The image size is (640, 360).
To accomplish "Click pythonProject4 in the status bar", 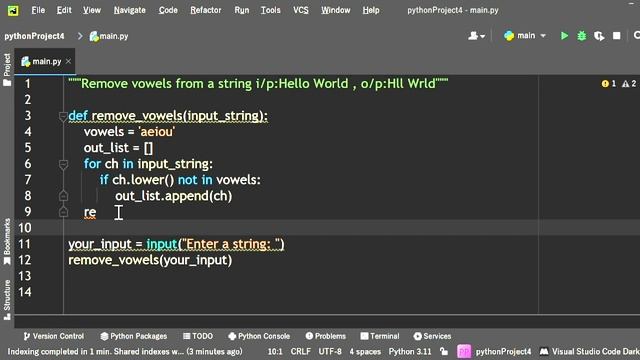I will [x=503, y=351].
